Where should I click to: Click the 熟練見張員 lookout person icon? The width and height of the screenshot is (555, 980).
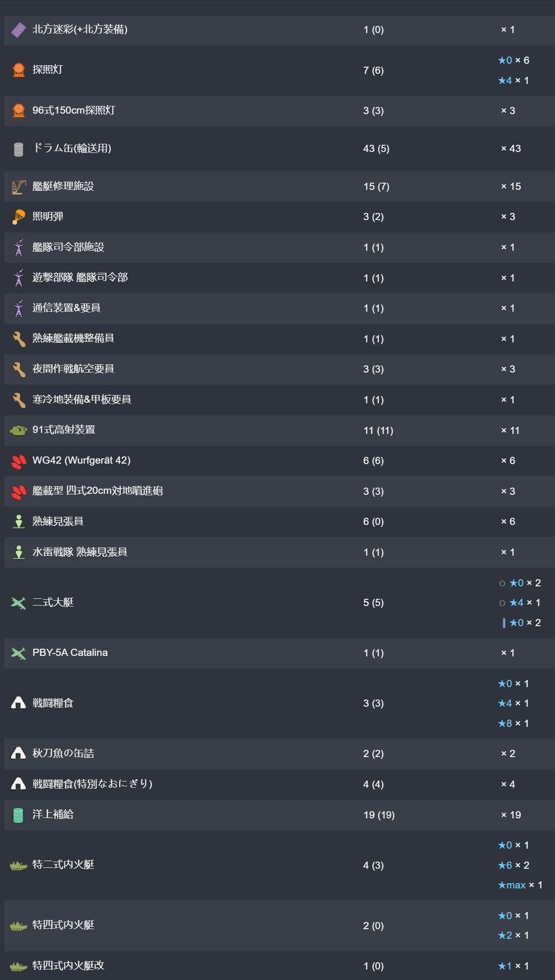tap(19, 522)
